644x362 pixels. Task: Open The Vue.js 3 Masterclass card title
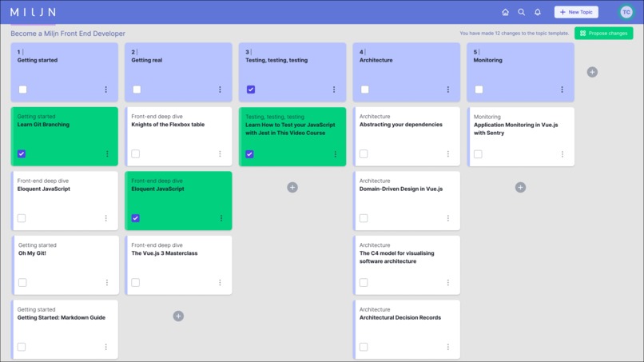pos(165,253)
